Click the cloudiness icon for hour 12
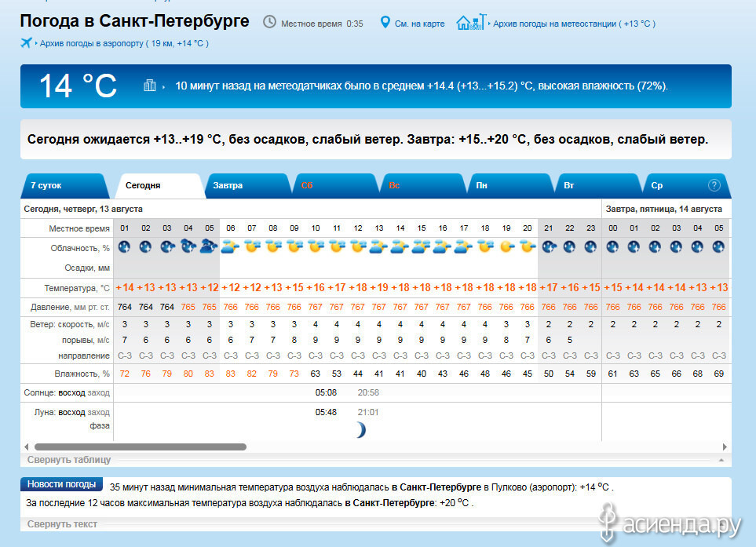The height and width of the screenshot is (547, 756). pyautogui.click(x=358, y=246)
